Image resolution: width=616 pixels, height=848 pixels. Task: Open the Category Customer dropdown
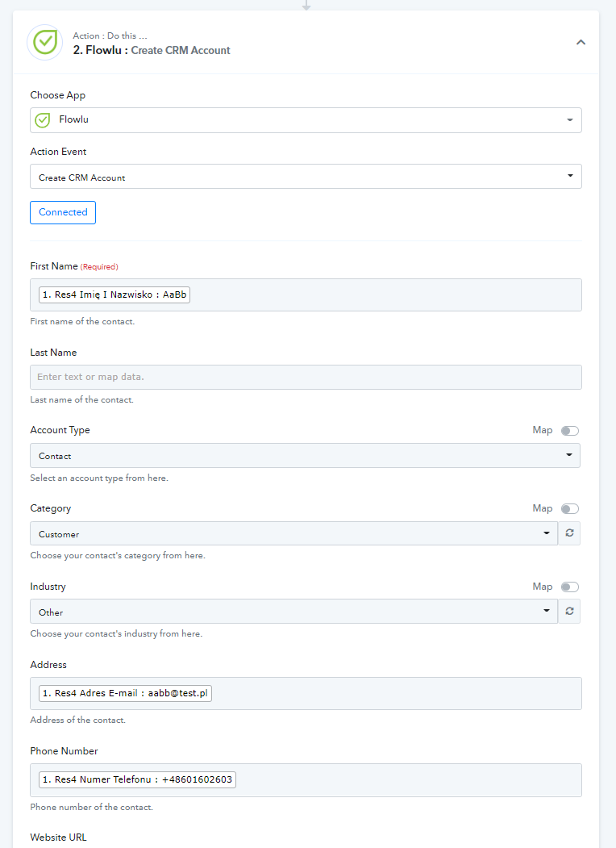click(294, 533)
